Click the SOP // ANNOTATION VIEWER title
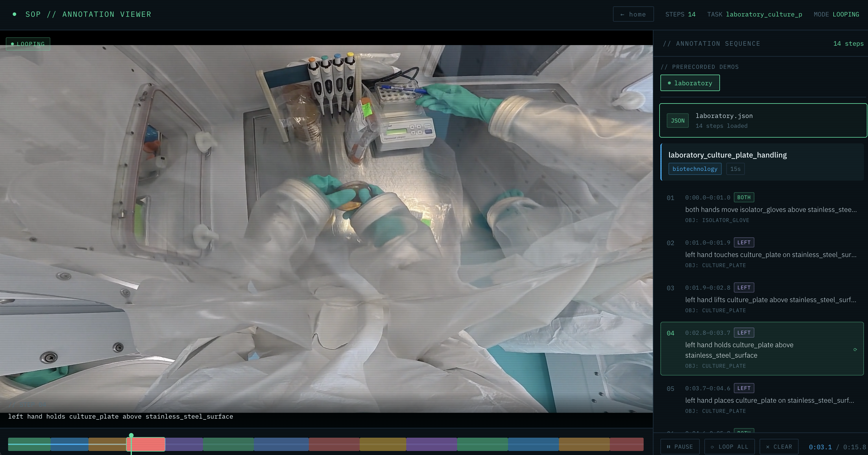 [88, 14]
